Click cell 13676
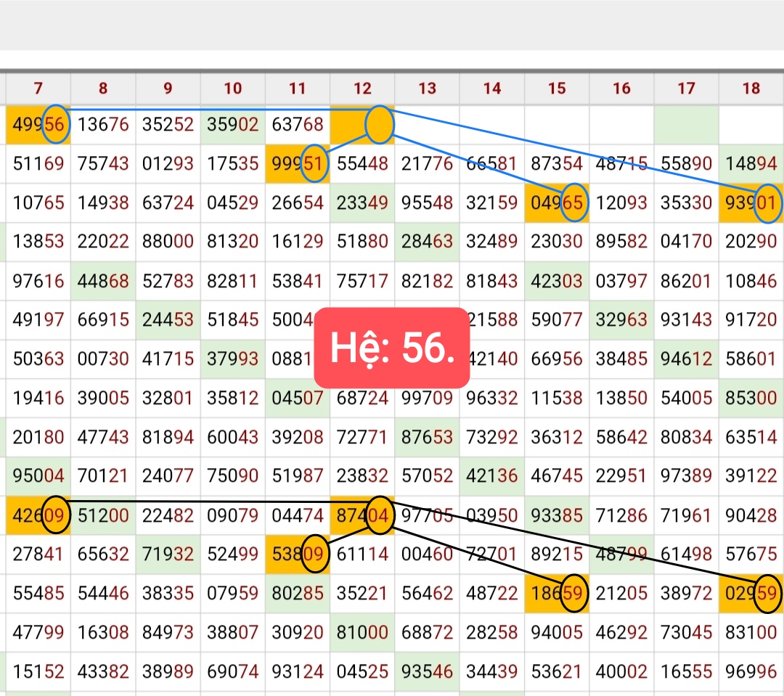784x696 pixels. point(103,125)
